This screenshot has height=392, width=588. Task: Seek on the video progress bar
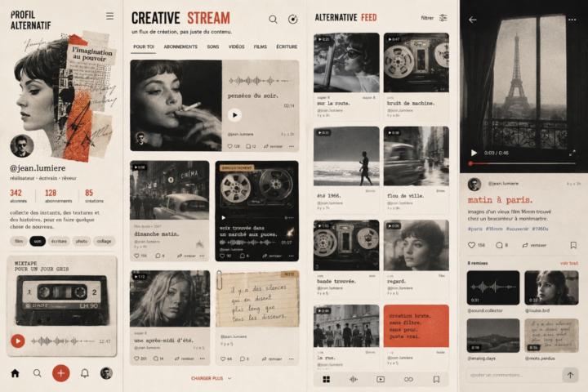[523, 163]
